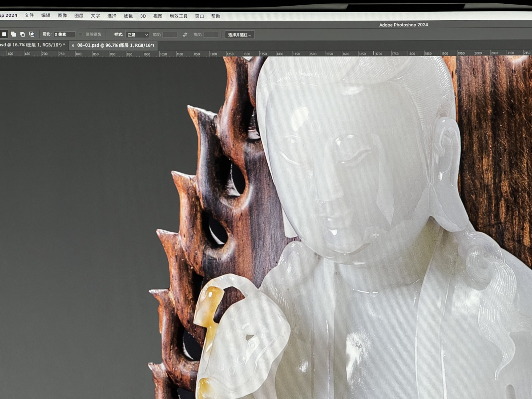The width and height of the screenshot is (532, 399).
Task: Swap width and height arrows icon
Action: coord(185,35)
